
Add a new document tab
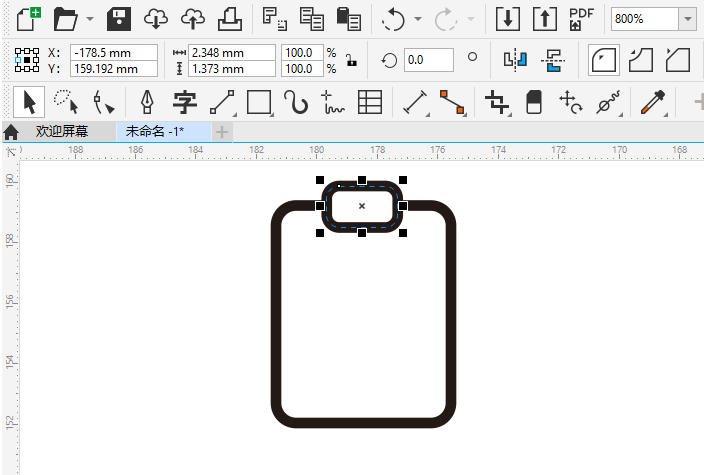tap(222, 132)
